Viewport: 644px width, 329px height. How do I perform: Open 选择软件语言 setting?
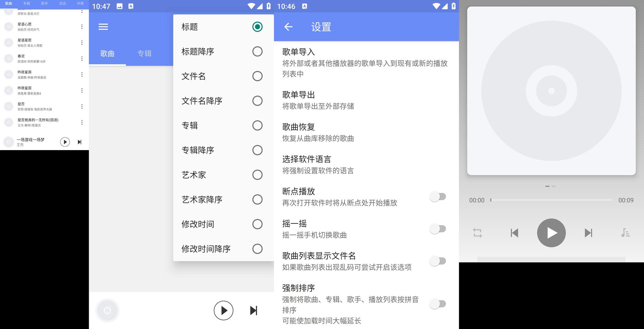365,164
